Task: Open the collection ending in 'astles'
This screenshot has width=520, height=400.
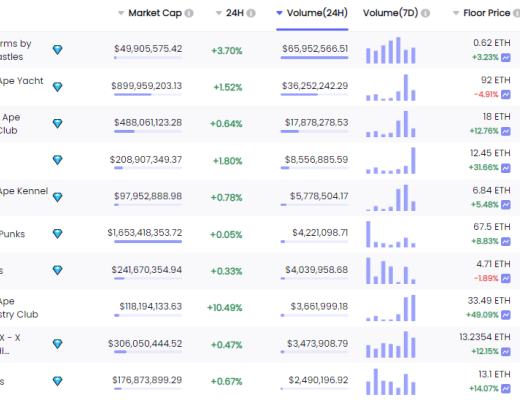Action: (x=16, y=50)
